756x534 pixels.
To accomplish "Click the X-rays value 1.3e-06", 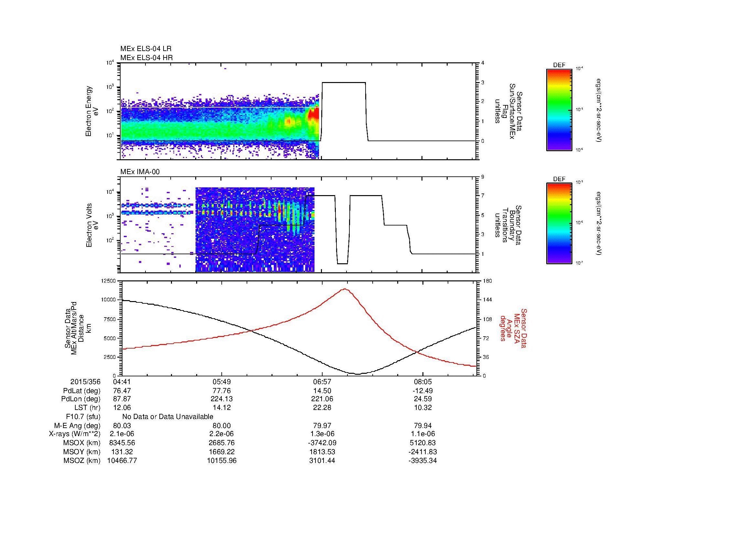I will click(322, 434).
